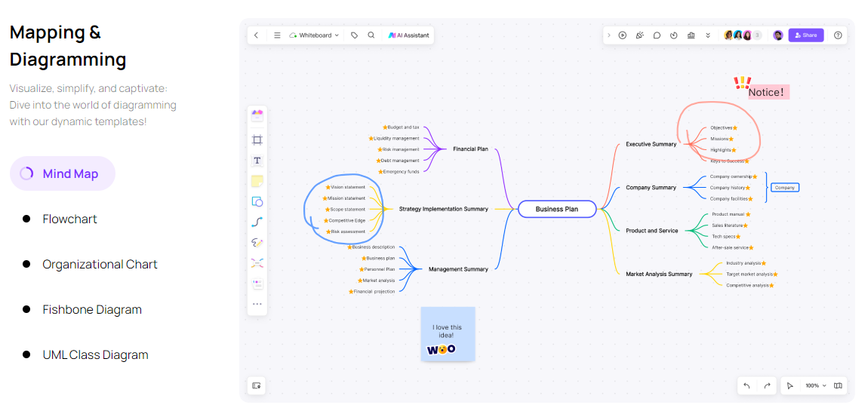Expand the right toolbar chevron arrow
This screenshot has height=411, width=868.
[x=609, y=35]
